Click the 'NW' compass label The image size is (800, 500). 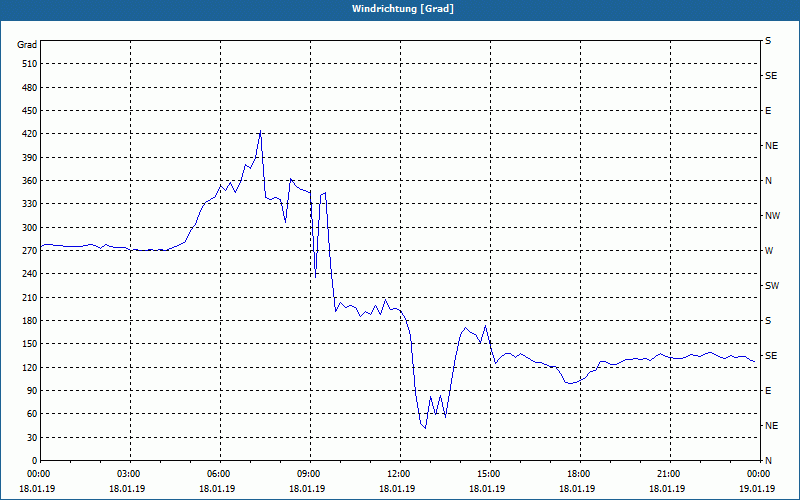[x=772, y=216]
